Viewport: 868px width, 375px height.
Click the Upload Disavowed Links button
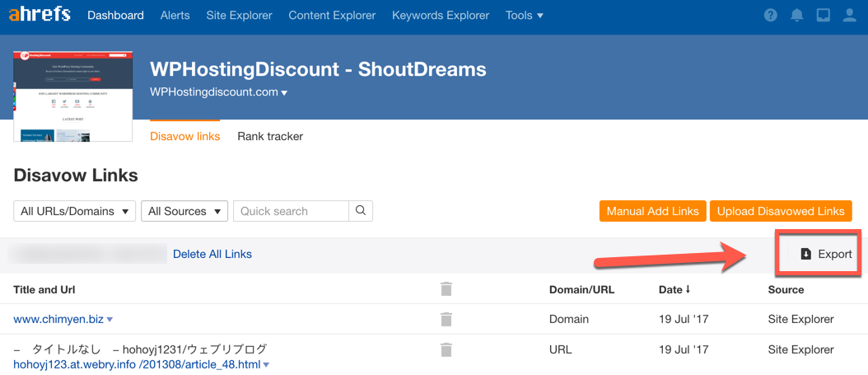pos(781,211)
